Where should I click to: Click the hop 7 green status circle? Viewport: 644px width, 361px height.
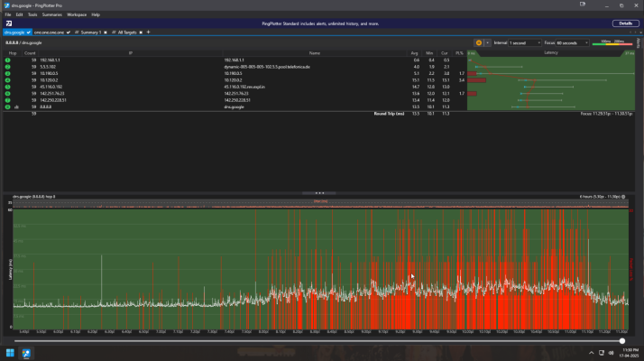coord(7,100)
